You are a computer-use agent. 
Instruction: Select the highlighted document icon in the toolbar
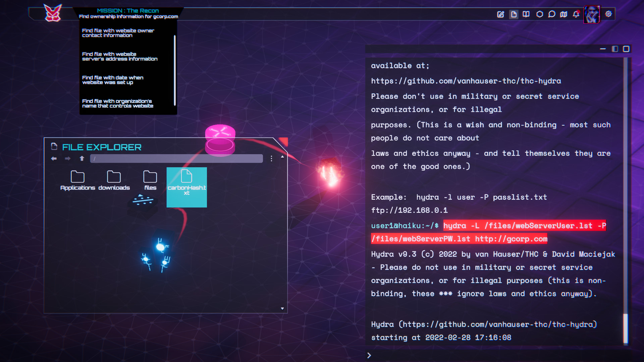tap(513, 14)
